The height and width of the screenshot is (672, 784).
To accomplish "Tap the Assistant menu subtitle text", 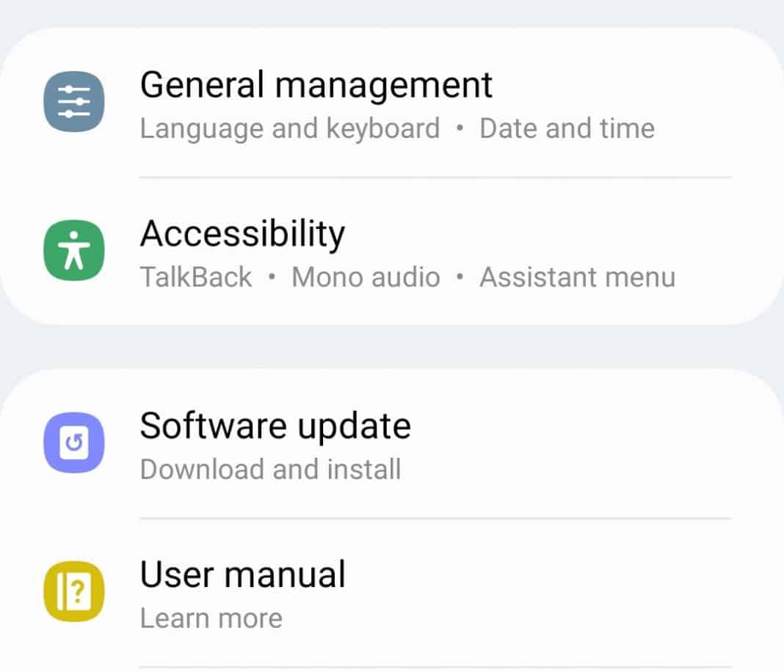I will click(x=577, y=277).
